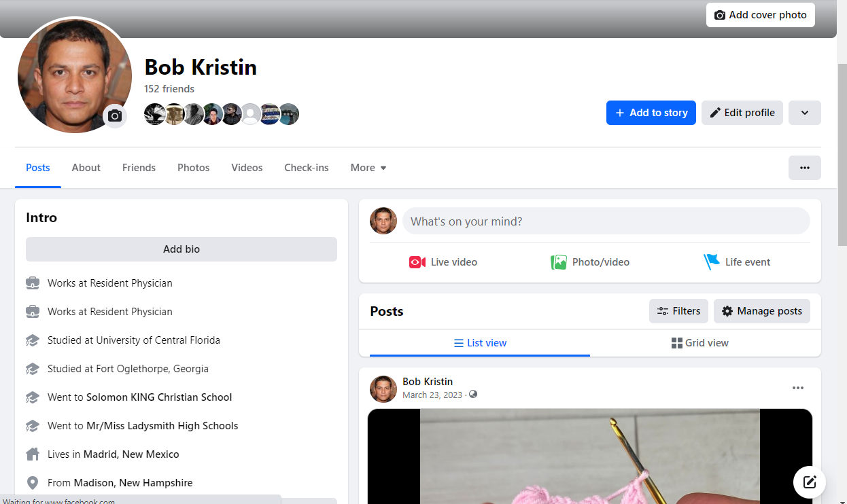Open the posts Filters button
Screen dimensions: 847x504
[x=678, y=311]
